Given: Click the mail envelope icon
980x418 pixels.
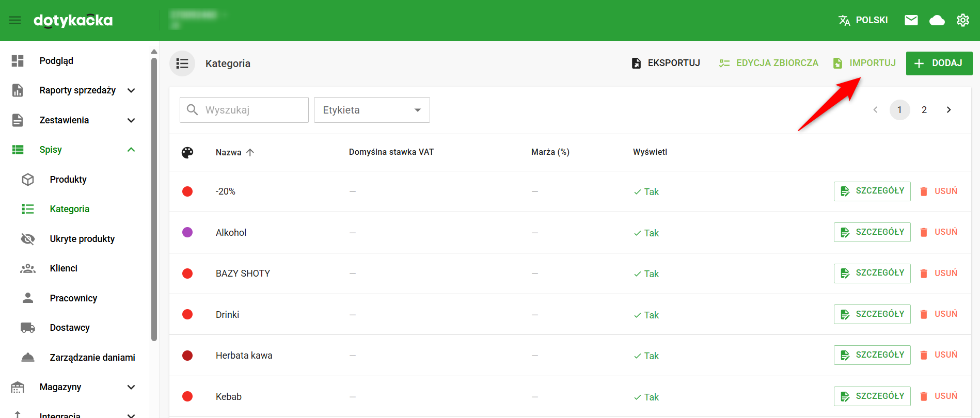Looking at the screenshot, I should point(911,20).
